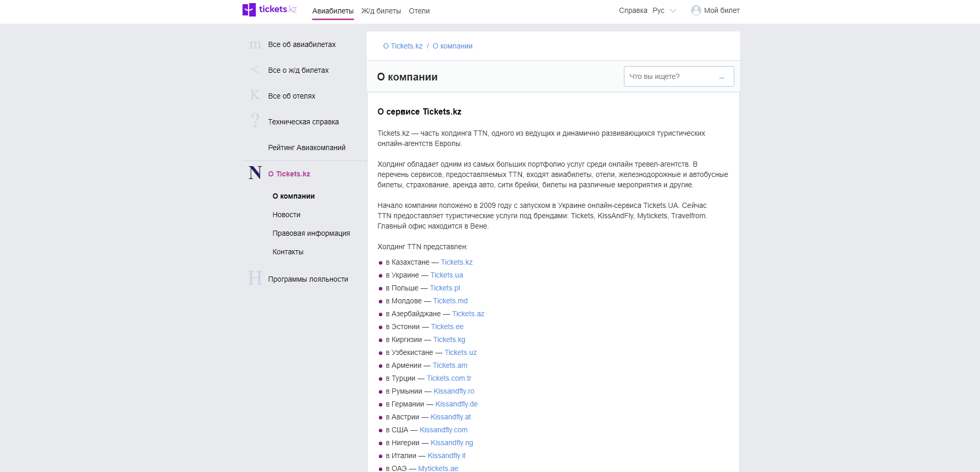This screenshot has height=472, width=980.
Task: Click the user avatar icon beside Мой билет
Action: [696, 10]
